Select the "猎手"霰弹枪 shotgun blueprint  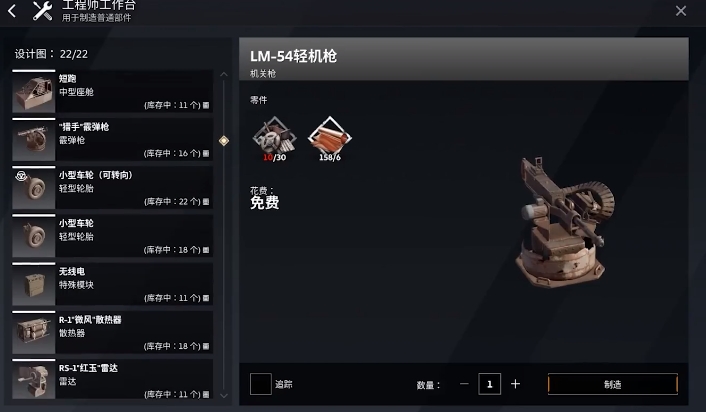(113, 140)
